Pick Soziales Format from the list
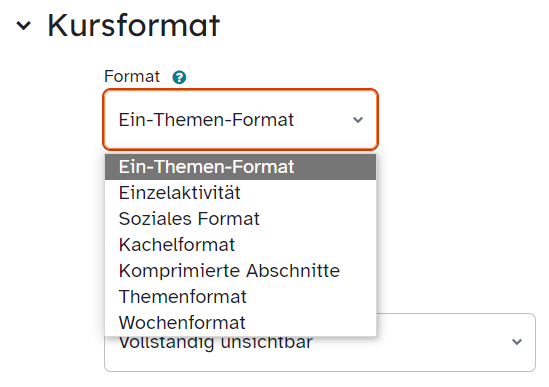The width and height of the screenshot is (549, 387). [241, 219]
